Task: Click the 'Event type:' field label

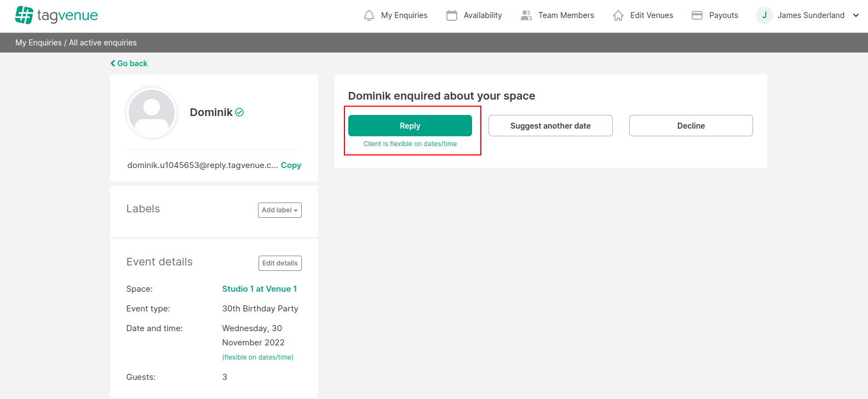Action: (x=148, y=309)
